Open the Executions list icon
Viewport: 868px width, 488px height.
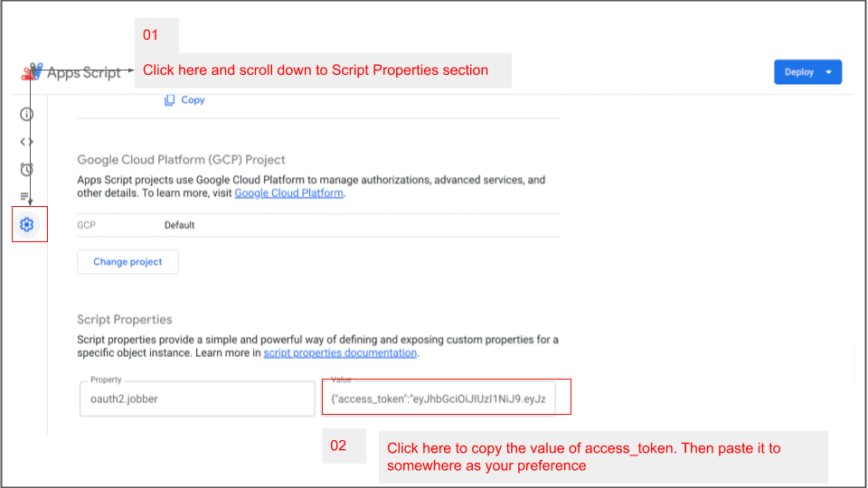[x=25, y=196]
